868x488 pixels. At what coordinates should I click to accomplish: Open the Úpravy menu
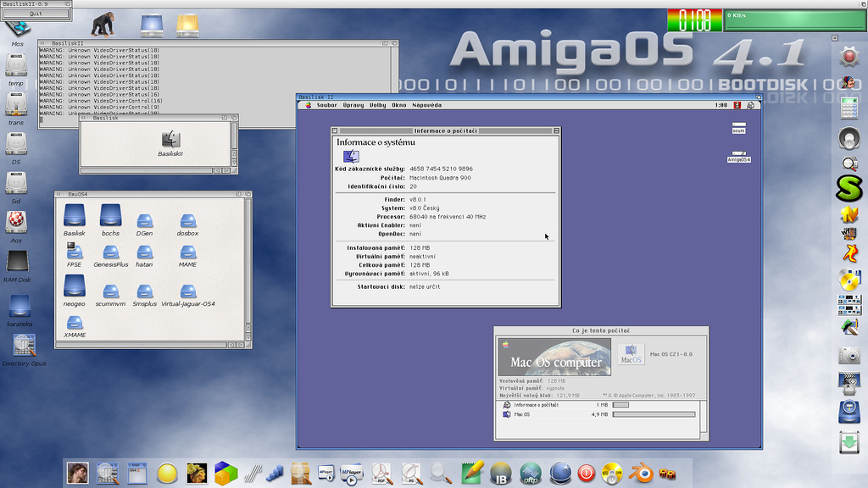pos(353,105)
